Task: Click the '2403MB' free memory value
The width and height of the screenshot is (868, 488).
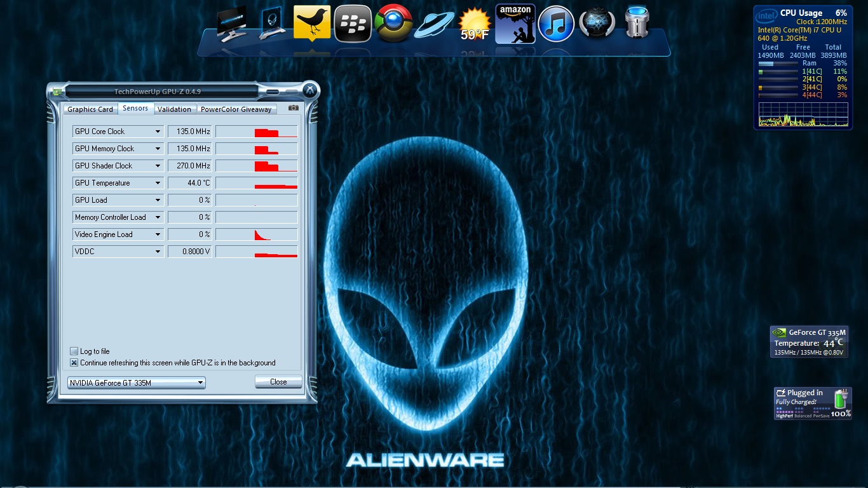Action: pos(803,55)
